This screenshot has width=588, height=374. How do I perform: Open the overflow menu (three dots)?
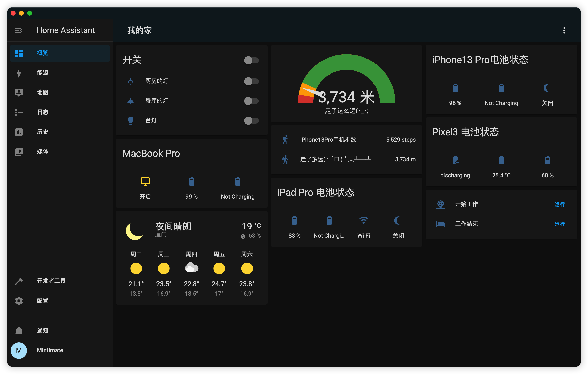[564, 30]
